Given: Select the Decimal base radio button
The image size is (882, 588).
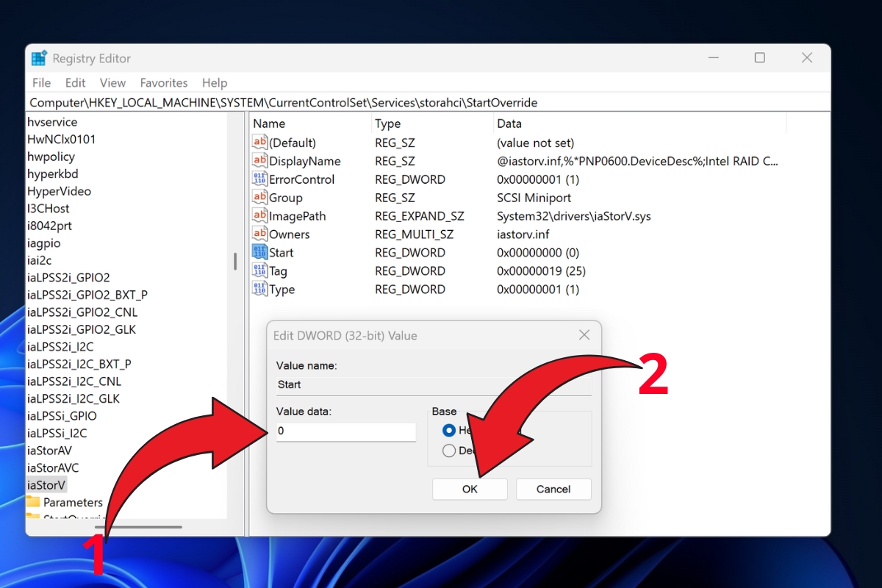Looking at the screenshot, I should [449, 451].
